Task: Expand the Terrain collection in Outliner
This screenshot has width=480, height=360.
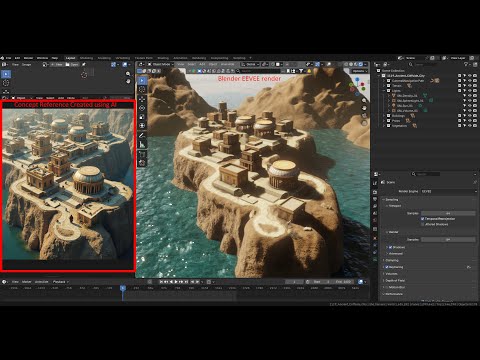Action: tap(384, 86)
